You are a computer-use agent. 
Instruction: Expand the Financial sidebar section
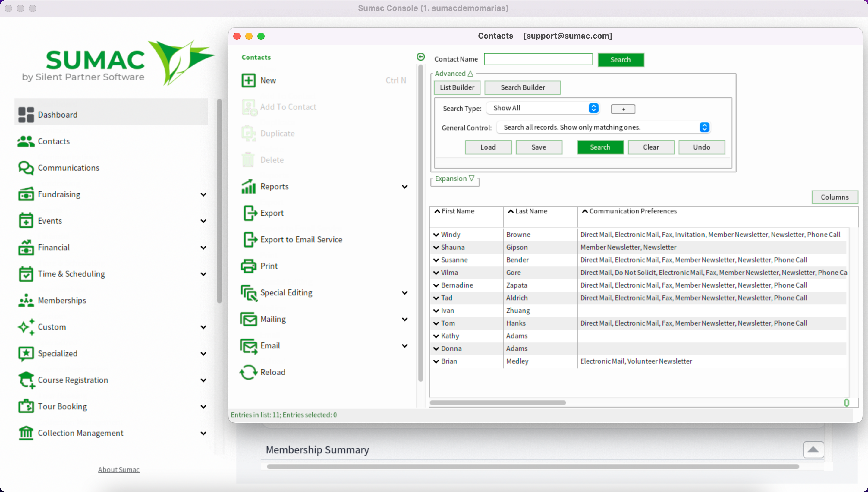point(203,248)
